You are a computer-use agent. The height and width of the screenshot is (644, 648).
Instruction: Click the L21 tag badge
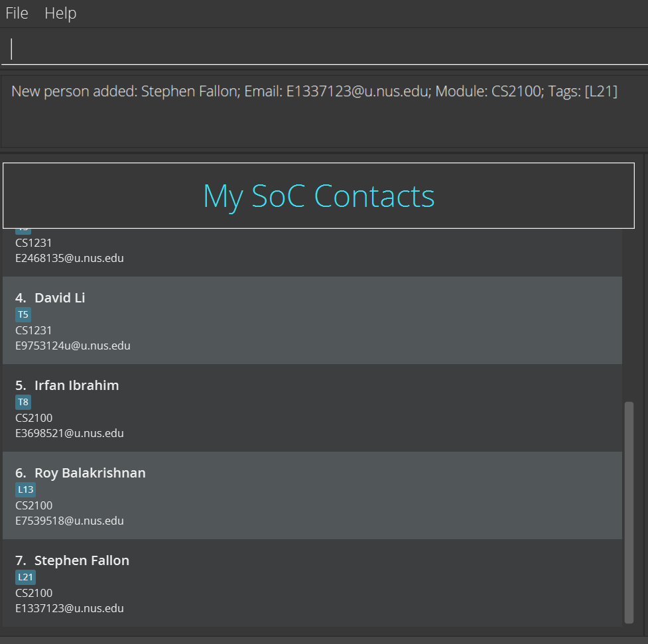coord(25,577)
